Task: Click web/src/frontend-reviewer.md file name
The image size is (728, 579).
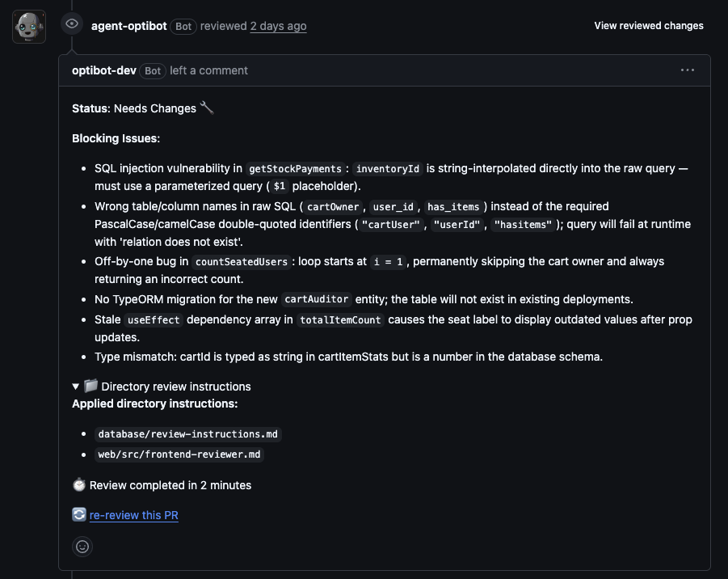Action: [x=179, y=454]
